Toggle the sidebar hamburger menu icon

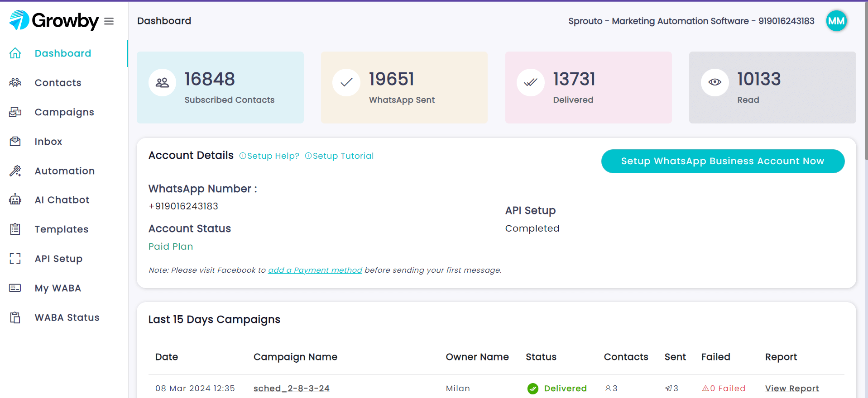tap(109, 21)
